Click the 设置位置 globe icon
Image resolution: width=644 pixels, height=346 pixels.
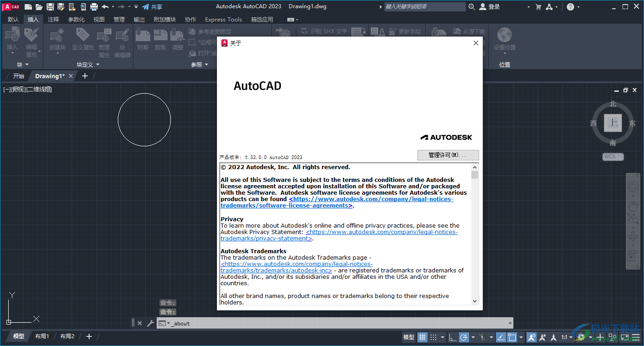[x=505, y=34]
